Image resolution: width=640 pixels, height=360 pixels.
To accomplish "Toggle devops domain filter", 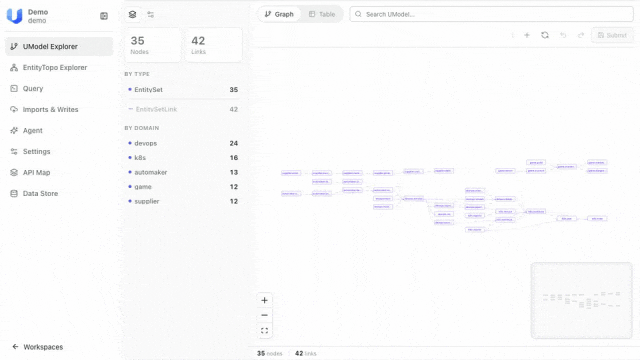I will click(x=183, y=143).
